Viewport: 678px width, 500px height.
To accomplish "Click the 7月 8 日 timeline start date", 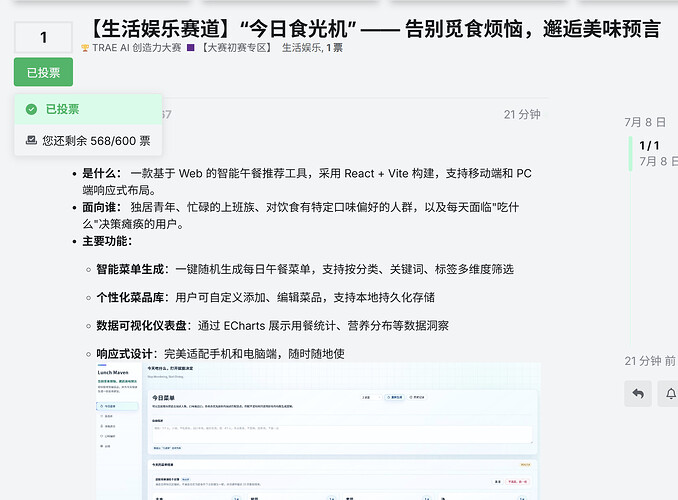I will (645, 122).
